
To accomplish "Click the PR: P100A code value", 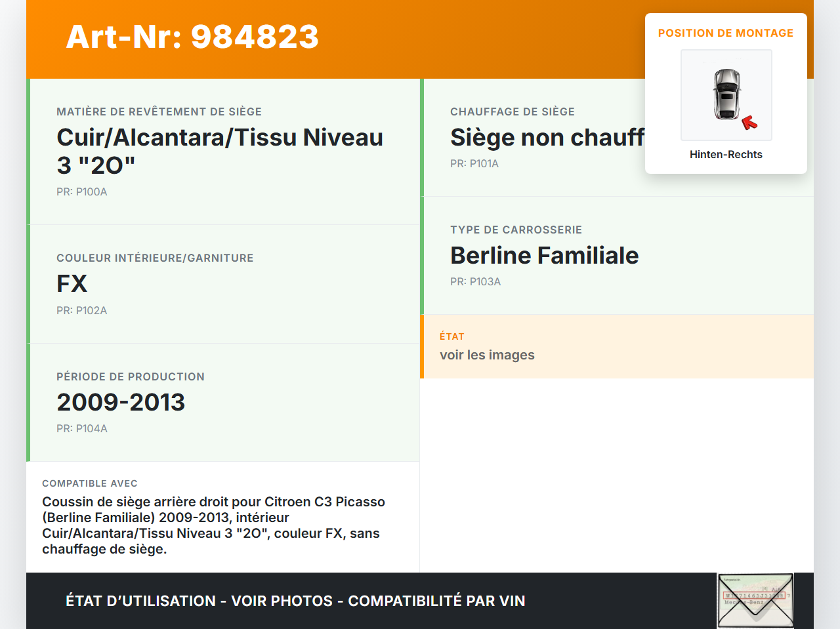I will coord(82,192).
